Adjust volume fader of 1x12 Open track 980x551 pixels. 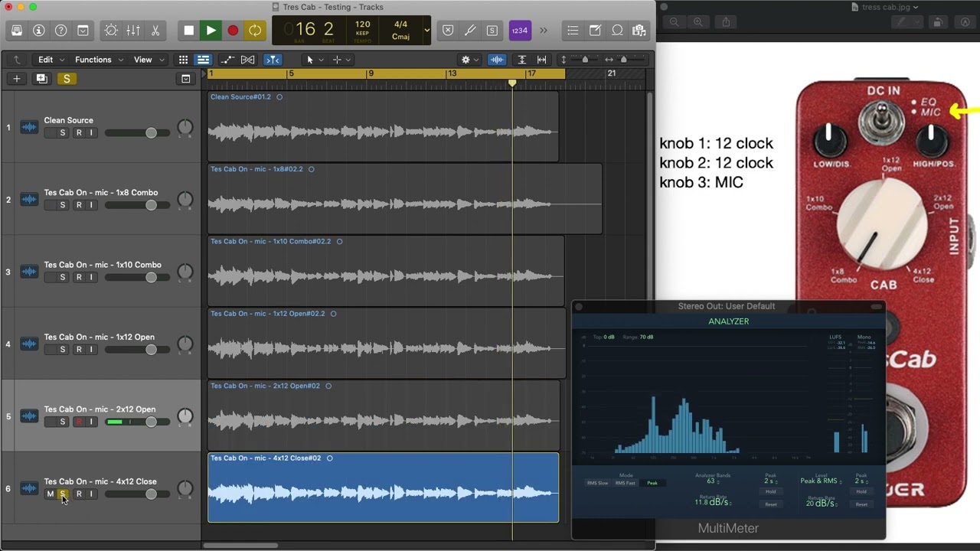point(151,350)
